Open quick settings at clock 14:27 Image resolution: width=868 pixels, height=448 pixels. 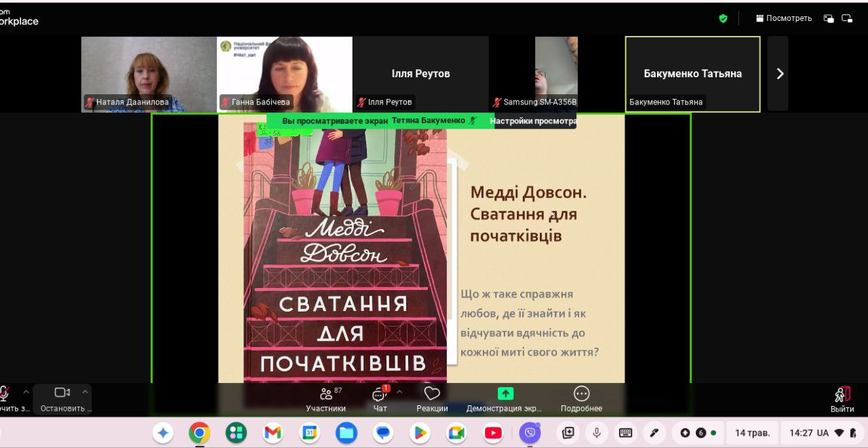click(x=822, y=432)
